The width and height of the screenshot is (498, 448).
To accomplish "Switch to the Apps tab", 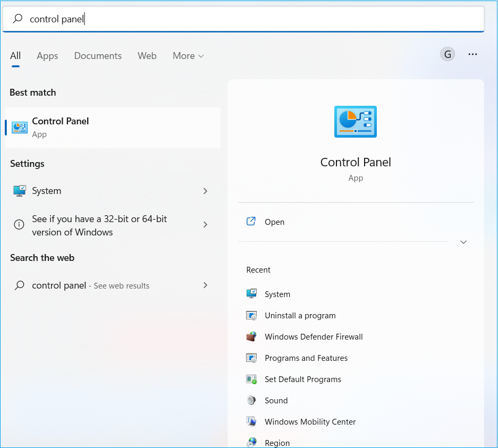I will pyautogui.click(x=47, y=56).
